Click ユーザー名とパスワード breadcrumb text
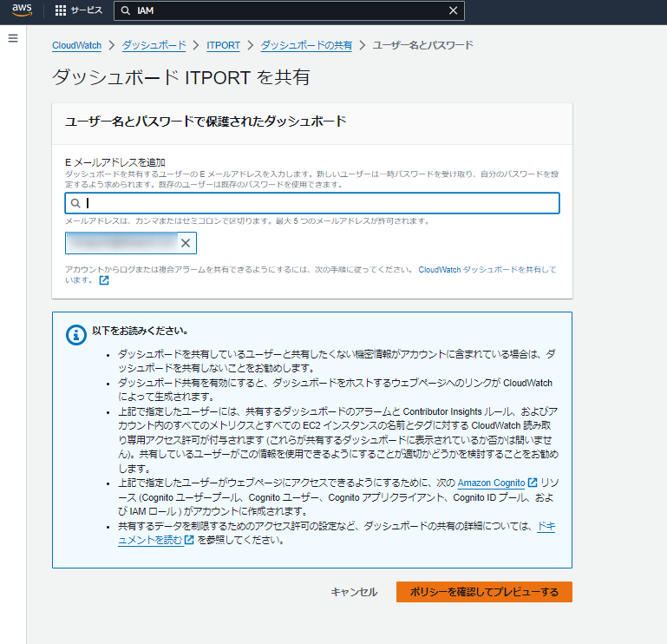This screenshot has height=644, width=667. coord(422,45)
